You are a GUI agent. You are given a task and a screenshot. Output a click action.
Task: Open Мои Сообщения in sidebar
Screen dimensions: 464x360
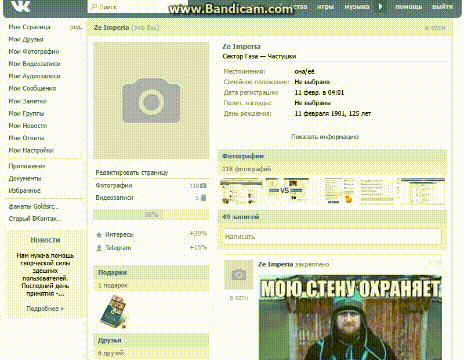32,88
